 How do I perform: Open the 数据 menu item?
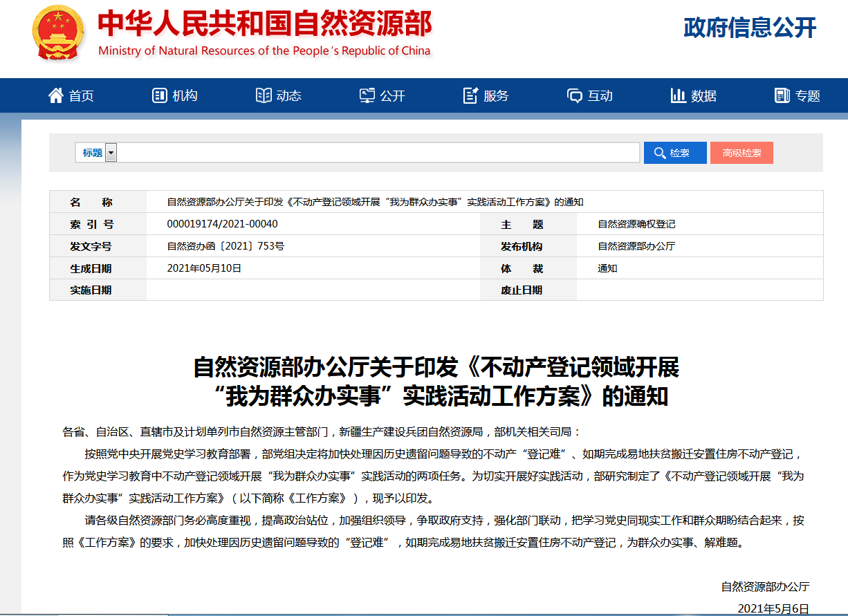coord(704,96)
